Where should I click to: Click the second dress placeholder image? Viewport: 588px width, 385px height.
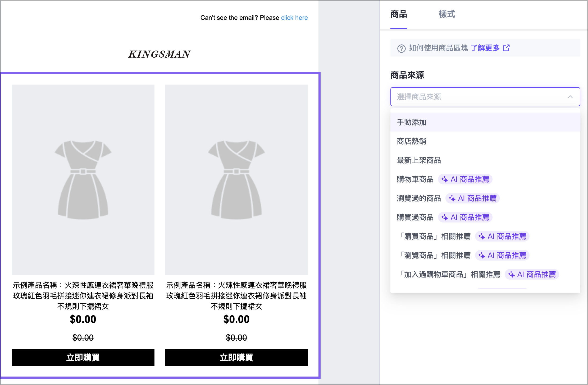236,179
